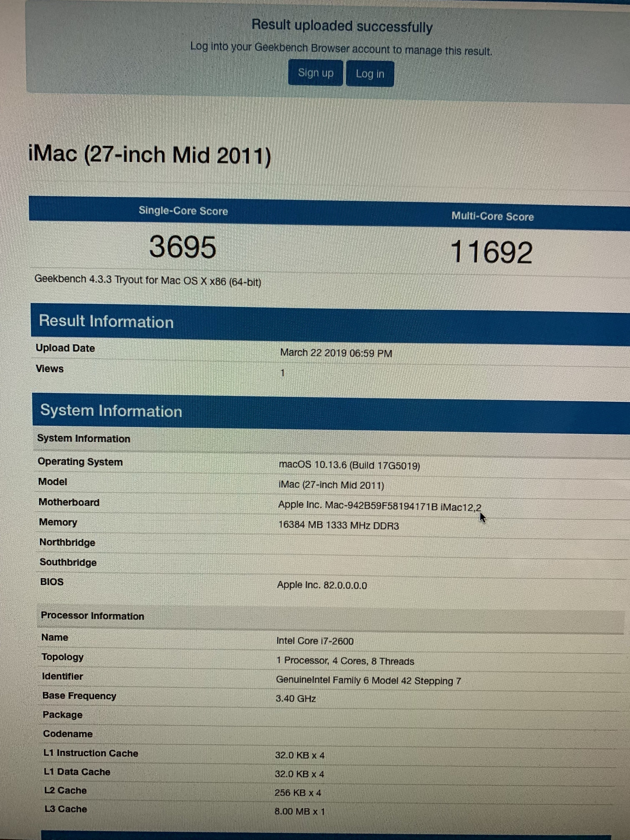
Task: Click the Base Frequency label
Action: [79, 696]
